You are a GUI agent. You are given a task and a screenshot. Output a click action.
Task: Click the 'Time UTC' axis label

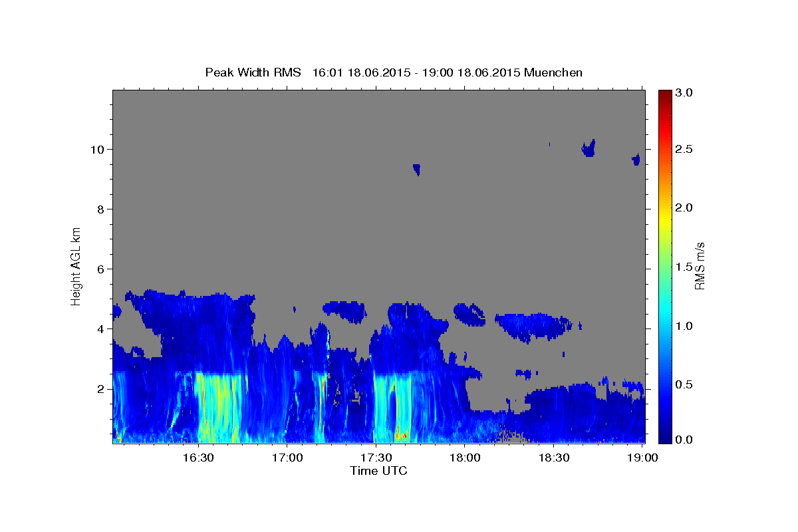pyautogui.click(x=378, y=471)
